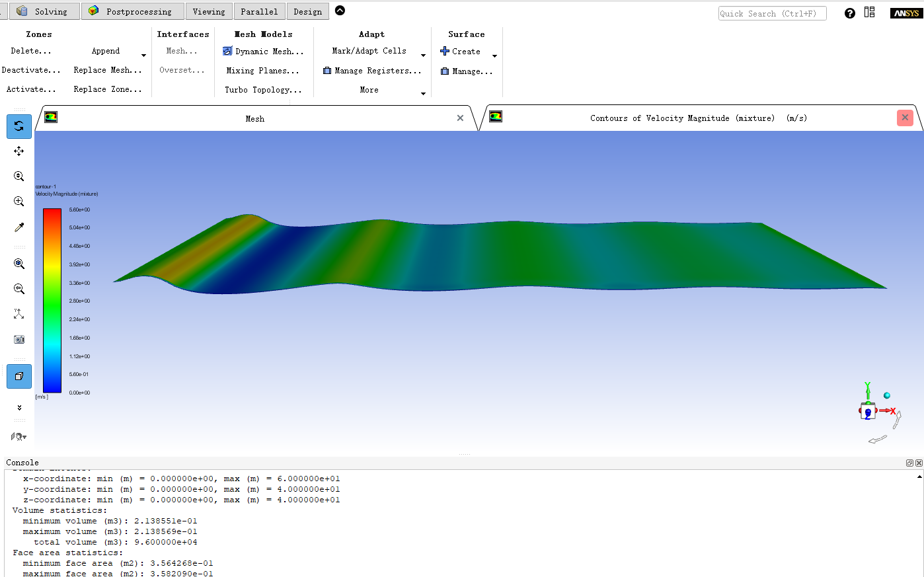Select the Zoom In/Out magnifier tool
The width and height of the screenshot is (924, 577).
coord(19,176)
